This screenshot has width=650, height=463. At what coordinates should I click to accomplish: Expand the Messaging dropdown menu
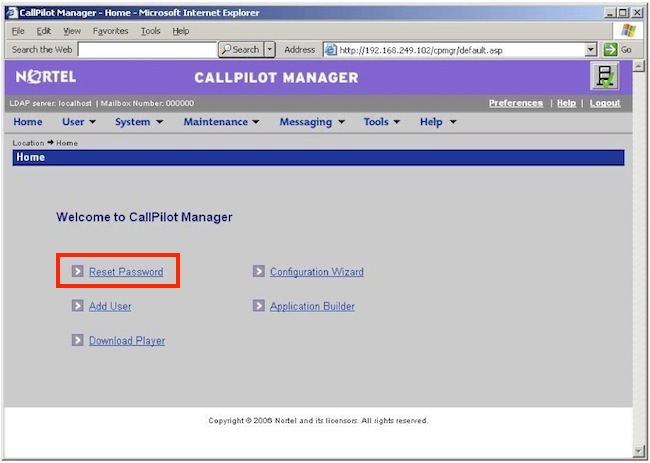pos(312,122)
